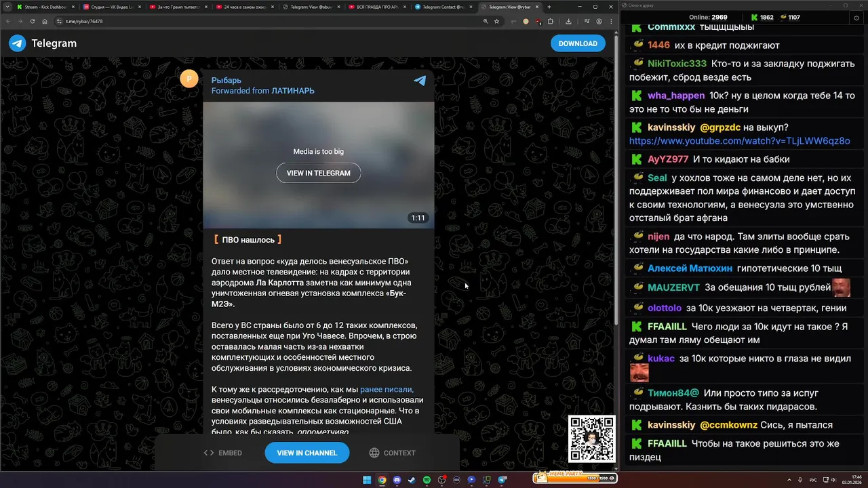Click the taskbar clock 17:46

[856, 480]
